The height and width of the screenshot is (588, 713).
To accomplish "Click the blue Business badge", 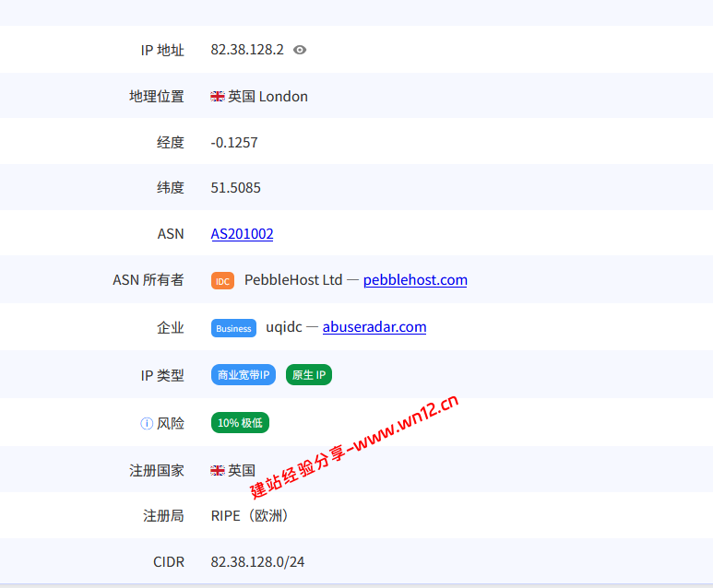I will click(233, 328).
